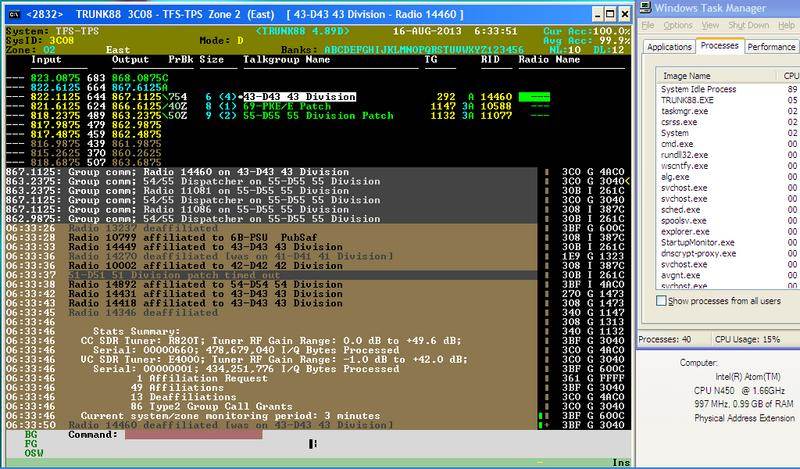Select the TRUNK88.EXE process row
This screenshot has width=800, height=469.
coord(728,100)
